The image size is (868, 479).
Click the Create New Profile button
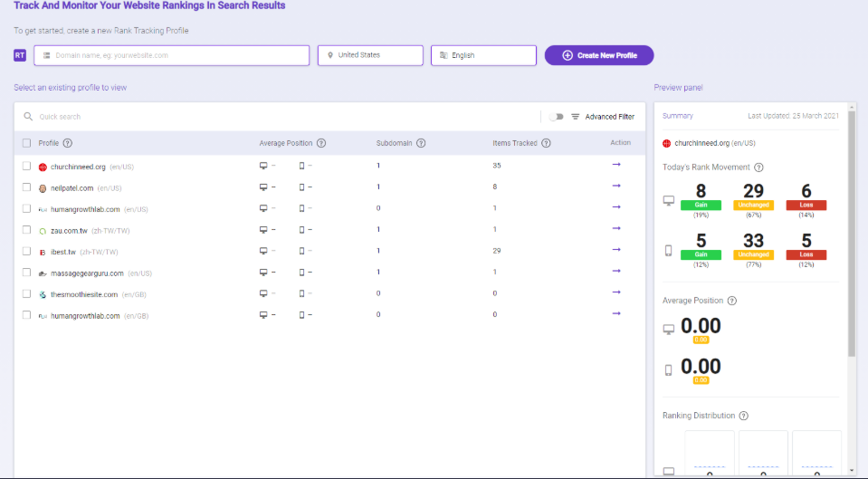[599, 55]
